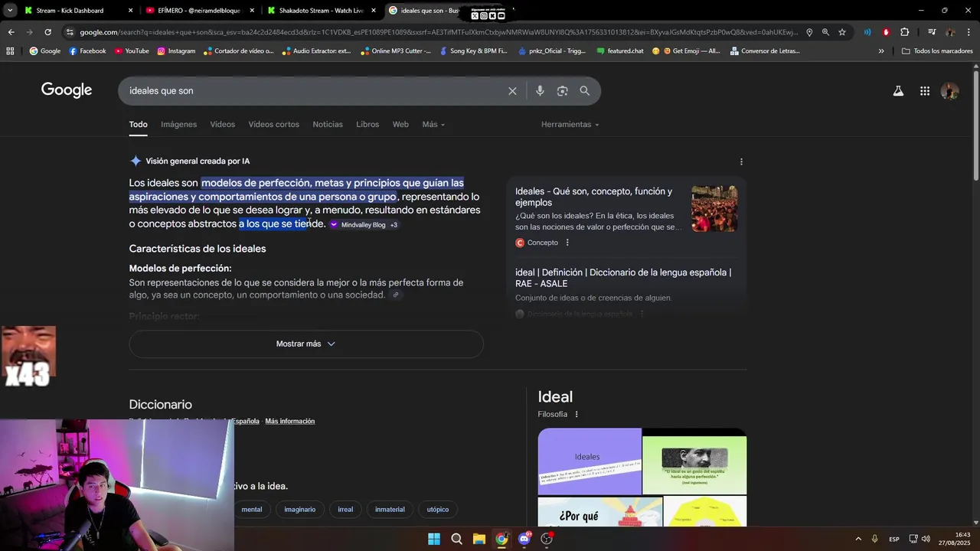Open the Windows Start menu
The image size is (980, 551).
434,539
